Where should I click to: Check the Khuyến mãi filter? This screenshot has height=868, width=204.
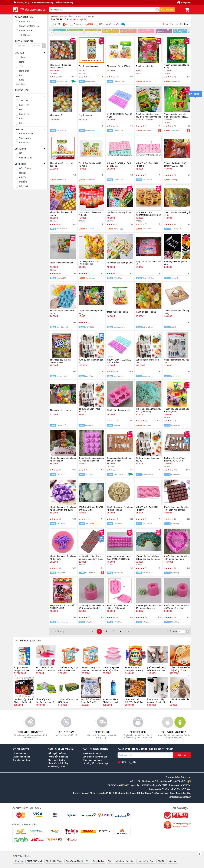(x=17, y=22)
